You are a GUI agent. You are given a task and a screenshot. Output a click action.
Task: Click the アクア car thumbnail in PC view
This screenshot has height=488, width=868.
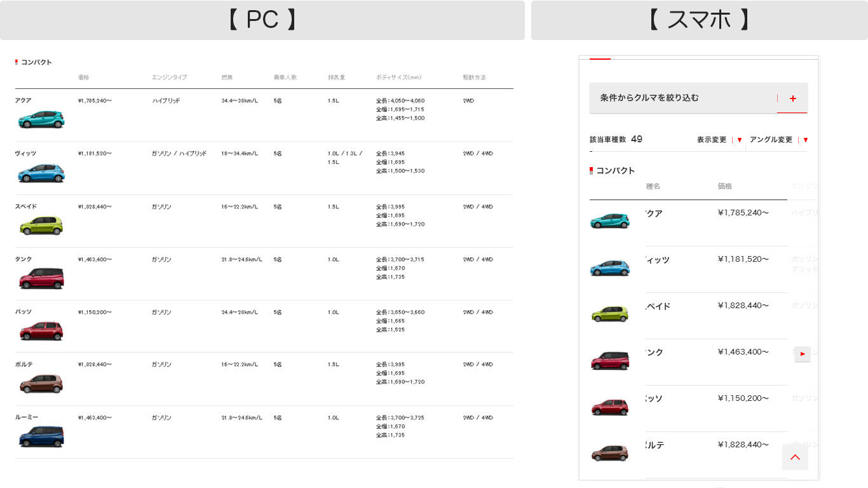pos(41,119)
